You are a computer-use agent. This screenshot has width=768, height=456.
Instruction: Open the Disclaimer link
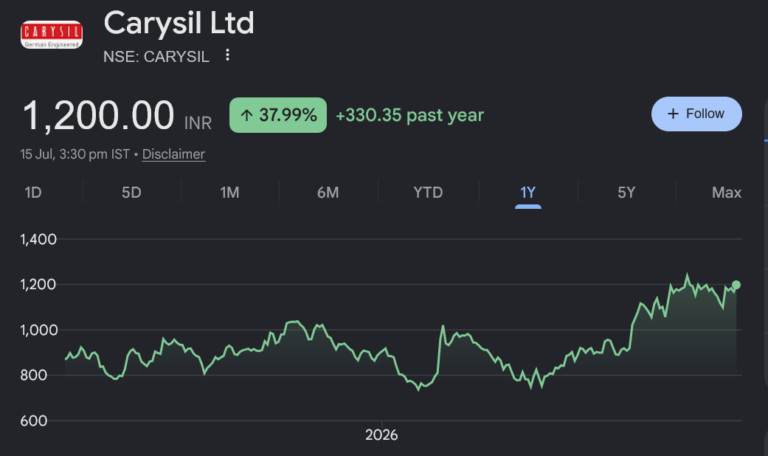click(x=173, y=154)
